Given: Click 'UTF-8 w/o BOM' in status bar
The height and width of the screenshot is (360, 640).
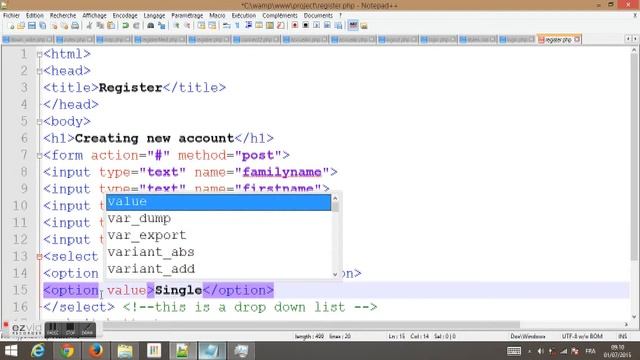Looking at the screenshot, I should [x=582, y=336].
